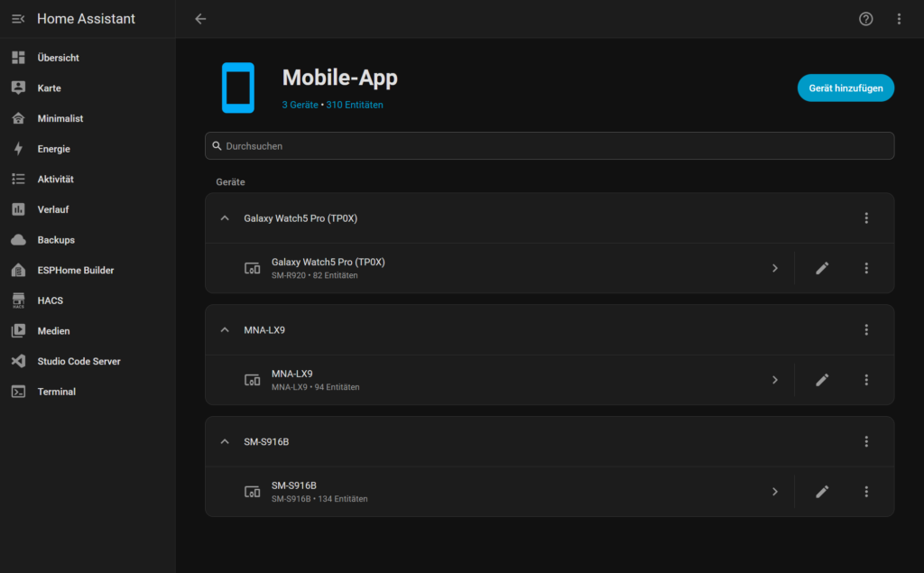Focus the Durchsuchen search field
The image size is (924, 573).
point(550,145)
